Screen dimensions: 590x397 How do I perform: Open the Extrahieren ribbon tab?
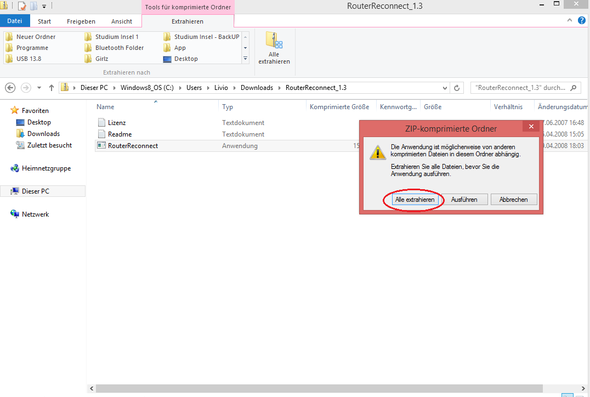click(187, 21)
